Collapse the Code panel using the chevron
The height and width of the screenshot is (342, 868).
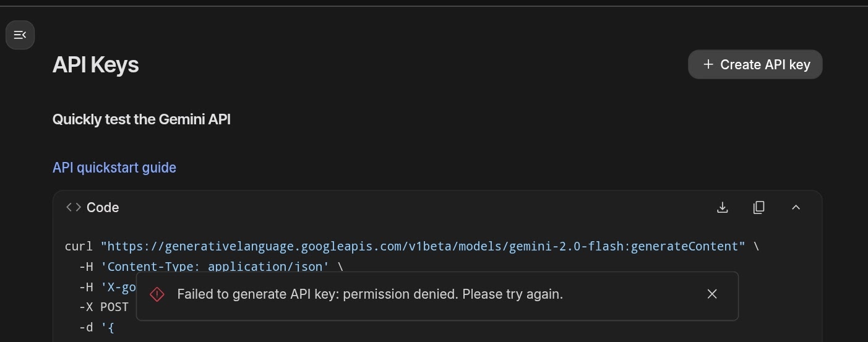[796, 207]
